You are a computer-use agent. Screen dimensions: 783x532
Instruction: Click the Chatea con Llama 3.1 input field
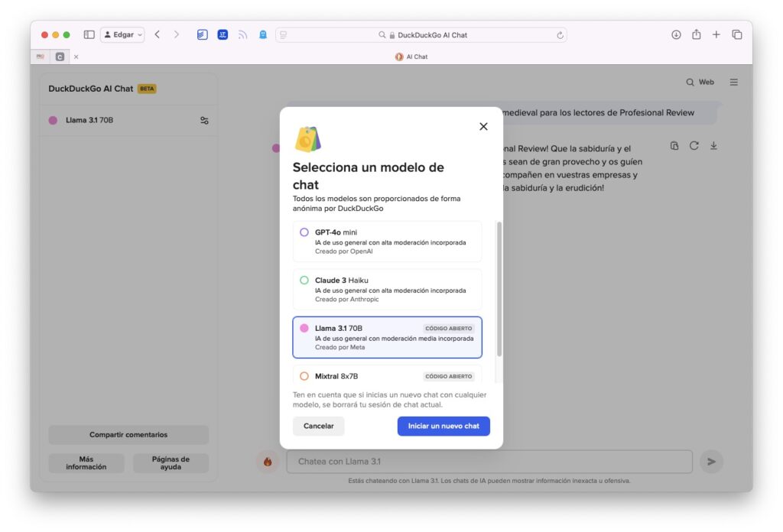pos(489,462)
